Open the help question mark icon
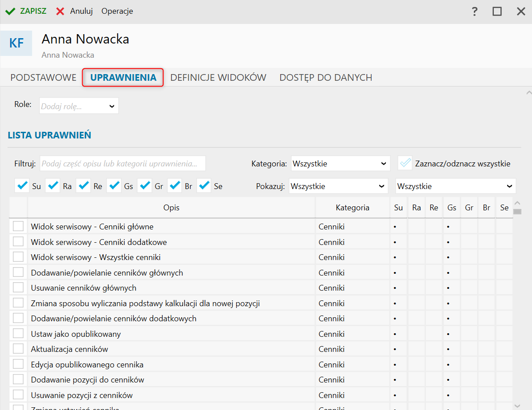The height and width of the screenshot is (410, 532). 475,11
